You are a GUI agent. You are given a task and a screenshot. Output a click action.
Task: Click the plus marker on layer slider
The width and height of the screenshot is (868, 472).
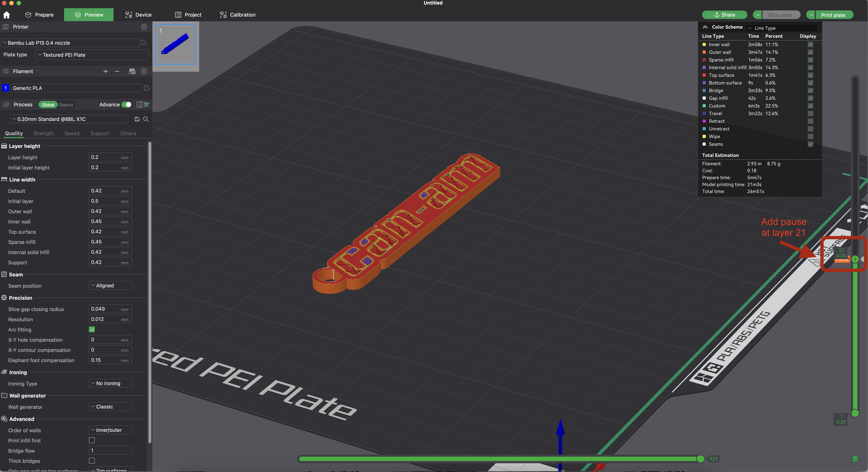coord(855,259)
